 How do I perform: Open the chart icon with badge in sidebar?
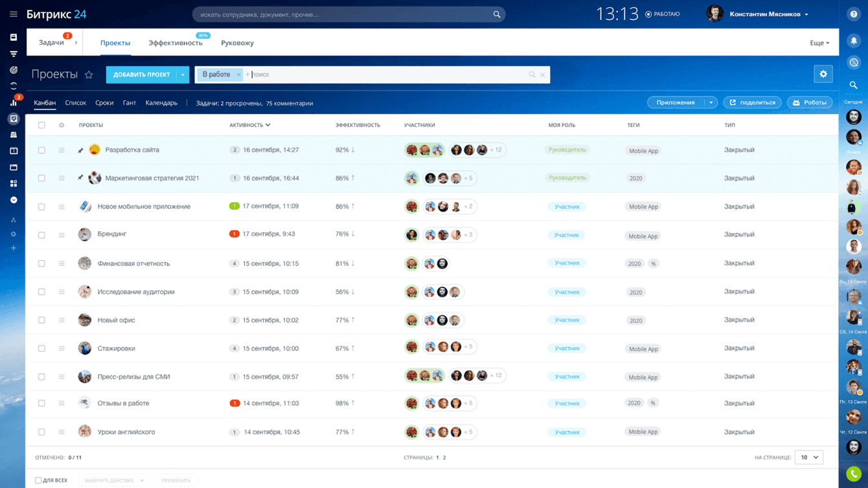click(x=14, y=102)
